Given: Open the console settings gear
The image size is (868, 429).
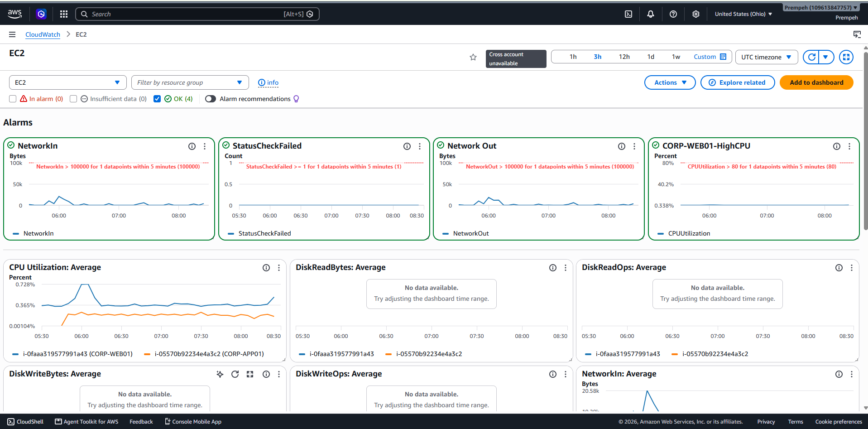Looking at the screenshot, I should 696,14.
